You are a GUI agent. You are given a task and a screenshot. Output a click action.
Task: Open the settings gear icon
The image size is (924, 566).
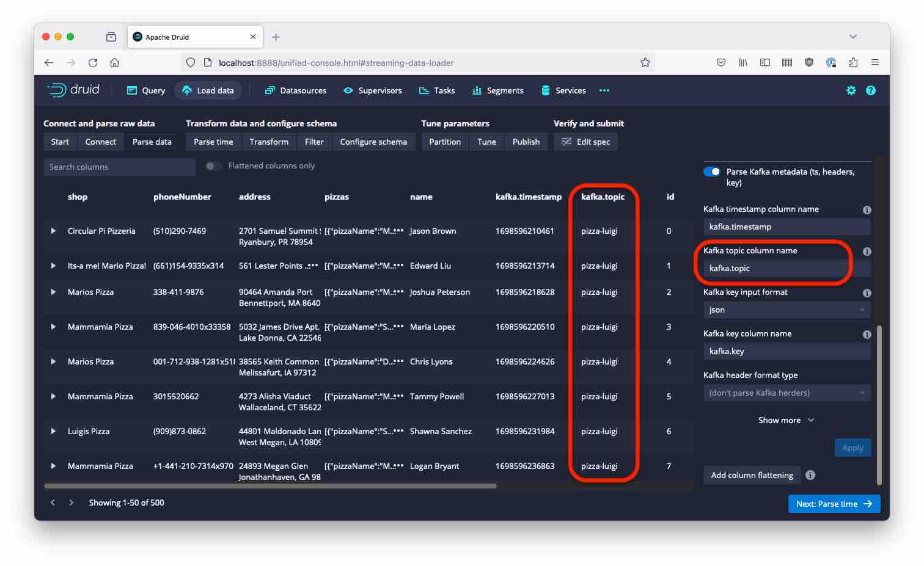pyautogui.click(x=851, y=90)
